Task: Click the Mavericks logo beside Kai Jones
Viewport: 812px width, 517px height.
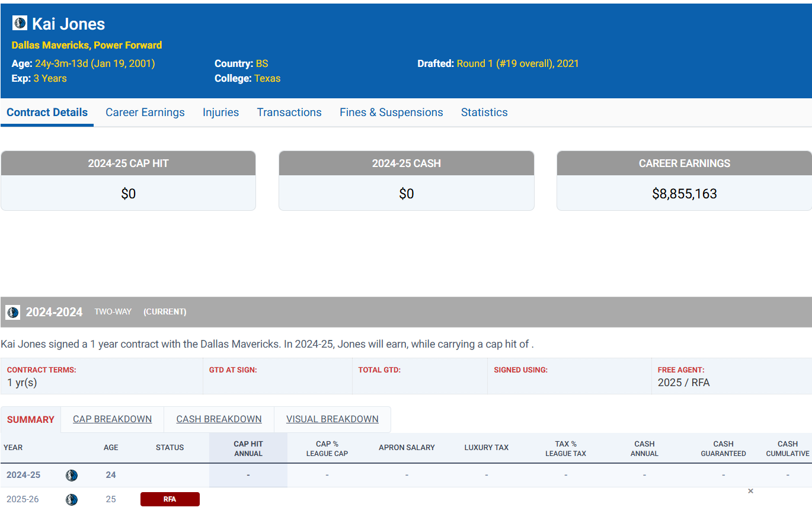Action: click(20, 23)
